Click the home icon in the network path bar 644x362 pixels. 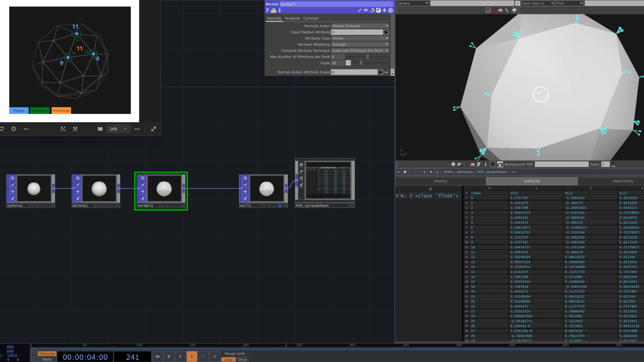click(437, 172)
